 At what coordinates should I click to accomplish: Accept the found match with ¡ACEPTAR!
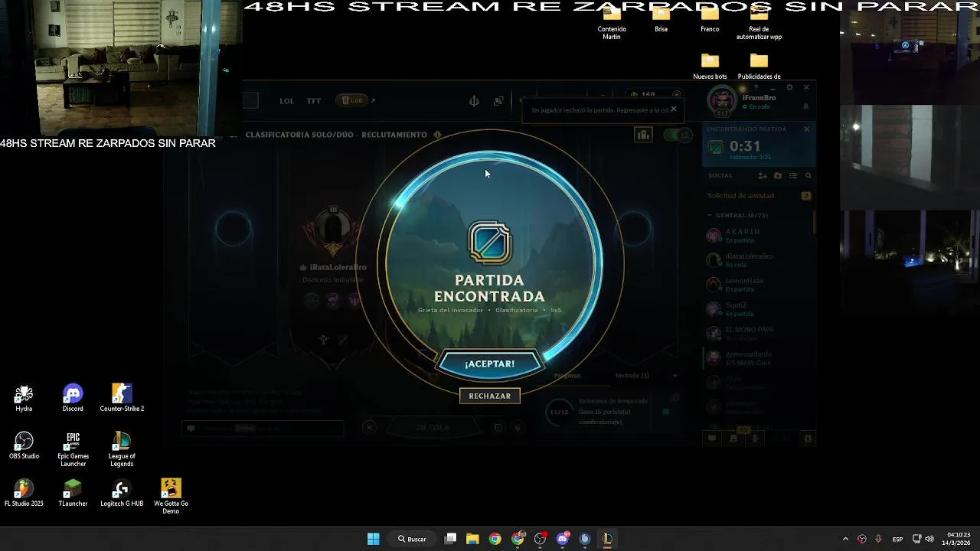coord(490,364)
